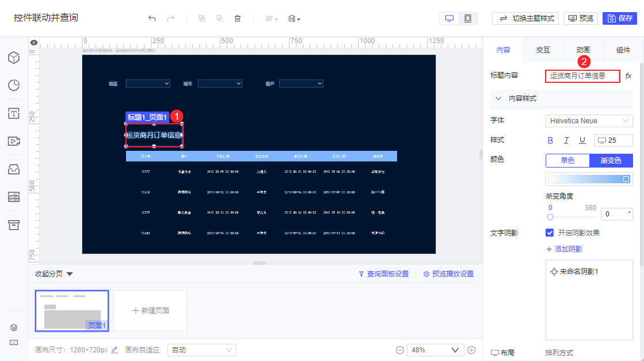Click the 标题内容 text input field
The width and height of the screenshot is (644, 361).
pos(582,76)
